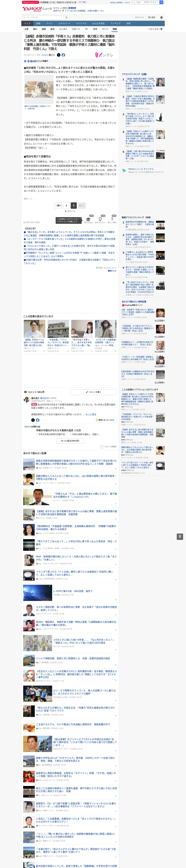Open the エキスパート tab
Screen dimensions: 186x868
(x=64, y=24)
